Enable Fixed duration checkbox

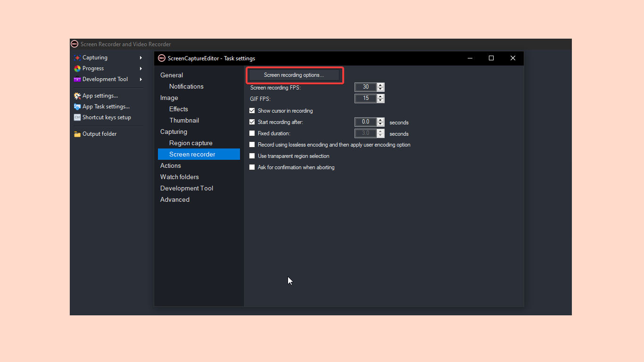point(252,133)
